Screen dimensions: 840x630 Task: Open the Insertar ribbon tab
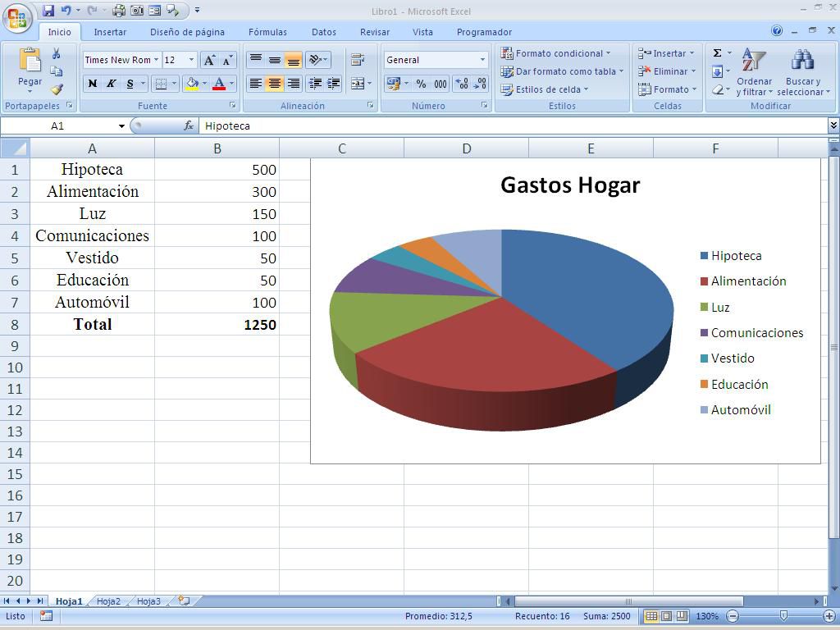point(110,32)
